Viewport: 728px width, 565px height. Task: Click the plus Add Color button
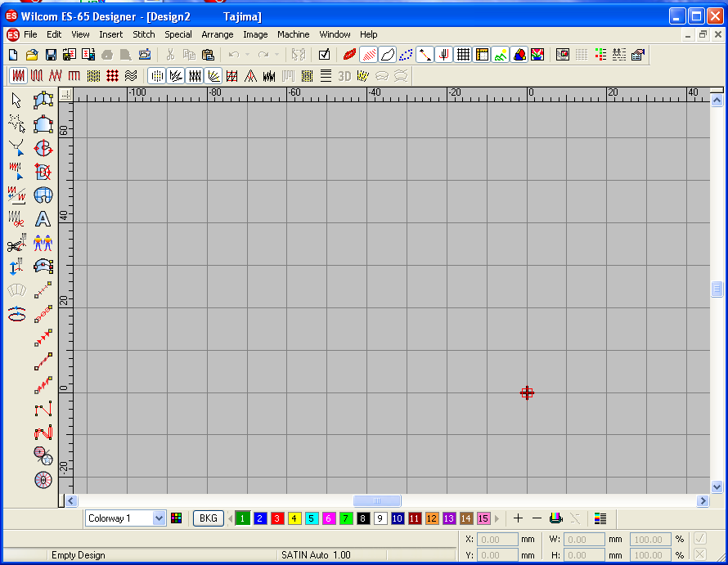pos(518,518)
